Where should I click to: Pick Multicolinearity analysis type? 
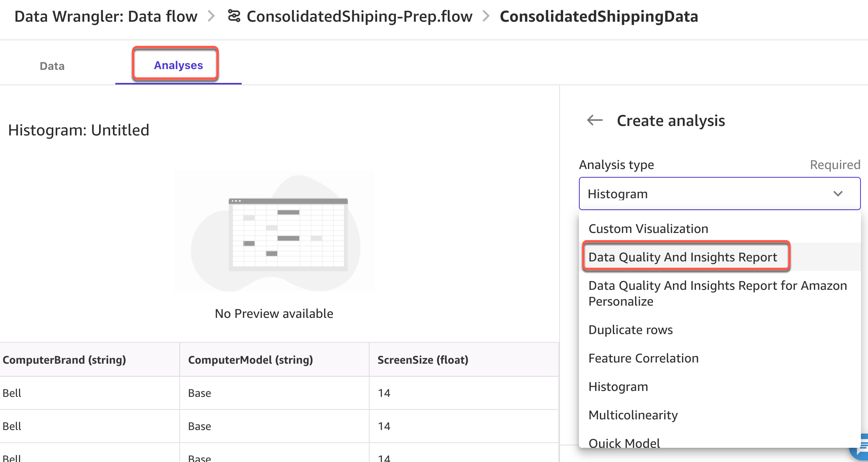click(633, 415)
